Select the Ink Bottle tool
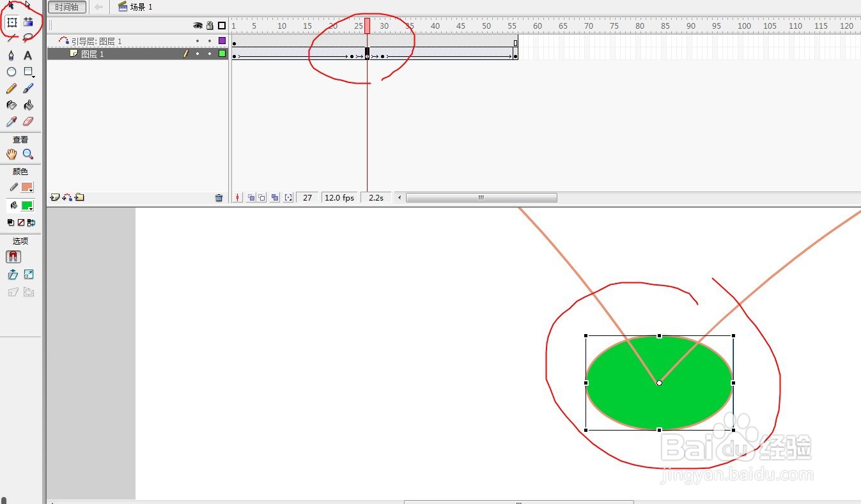 (12, 105)
